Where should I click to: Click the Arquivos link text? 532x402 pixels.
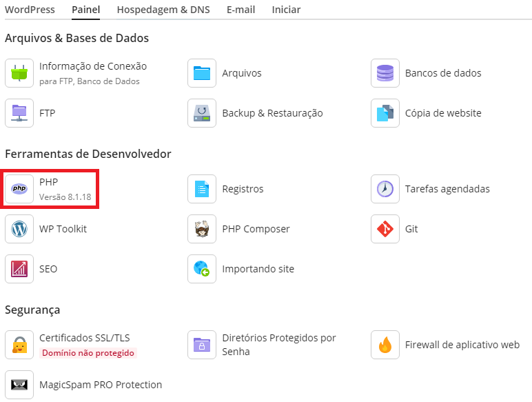(x=242, y=73)
